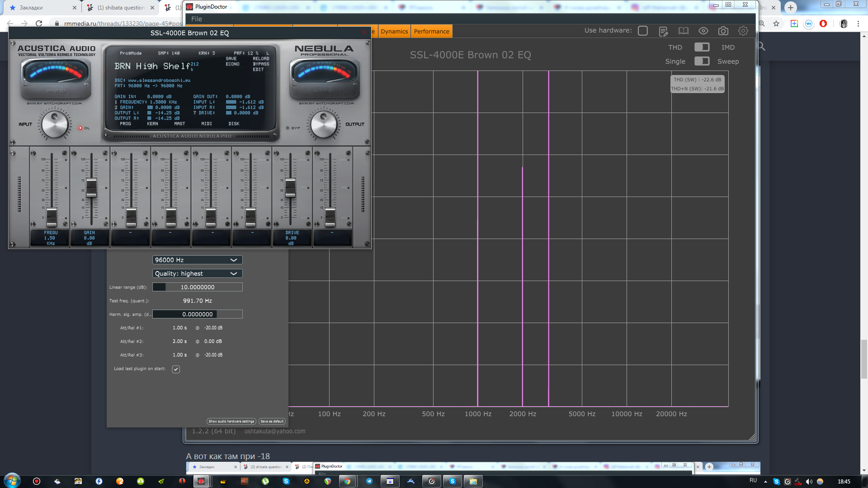
Task: Tick the Use hardware checkbox
Action: click(643, 31)
